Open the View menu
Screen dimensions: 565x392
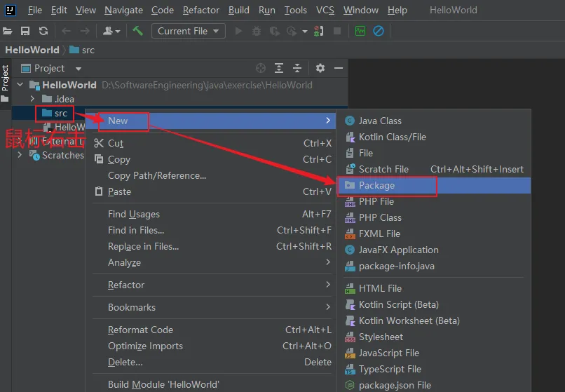tap(86, 10)
